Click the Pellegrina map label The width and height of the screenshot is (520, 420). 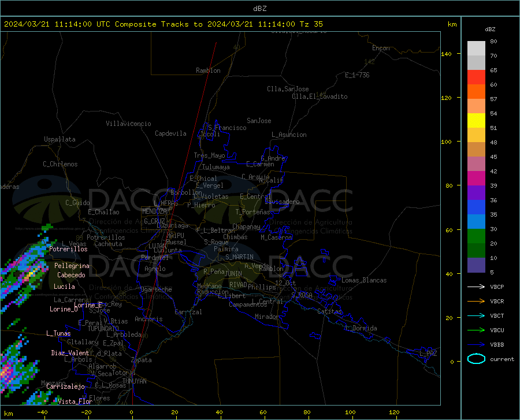click(x=72, y=266)
